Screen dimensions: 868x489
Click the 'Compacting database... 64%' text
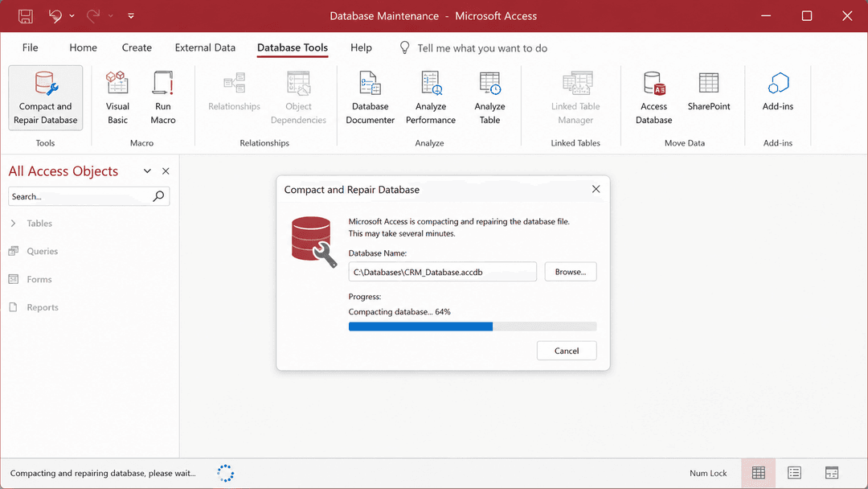[x=399, y=312]
